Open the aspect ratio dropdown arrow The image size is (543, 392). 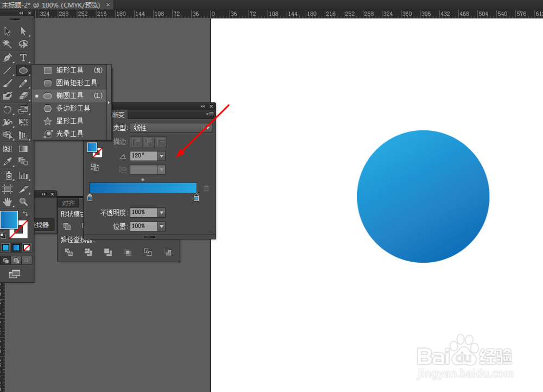point(162,170)
